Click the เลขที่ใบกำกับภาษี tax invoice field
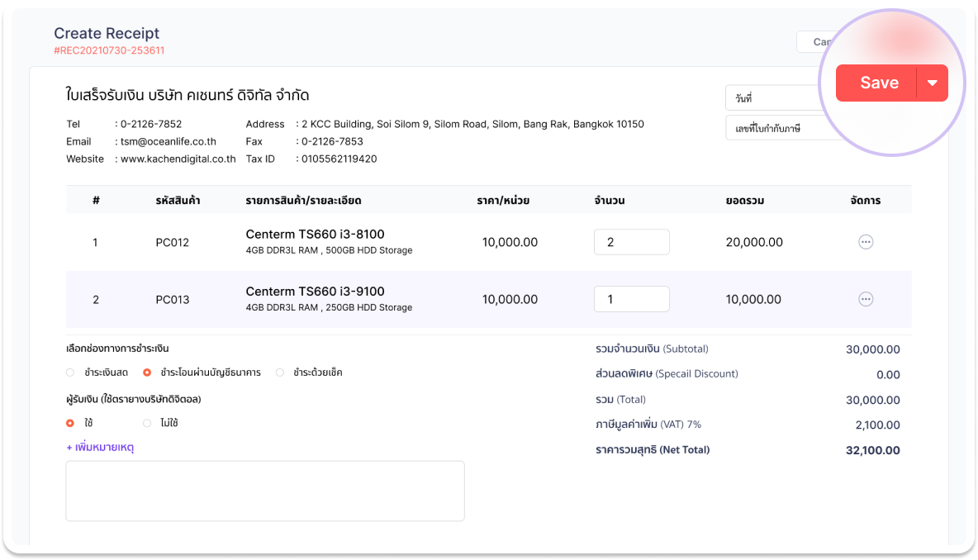This screenshot has height=560, width=978. 772,129
